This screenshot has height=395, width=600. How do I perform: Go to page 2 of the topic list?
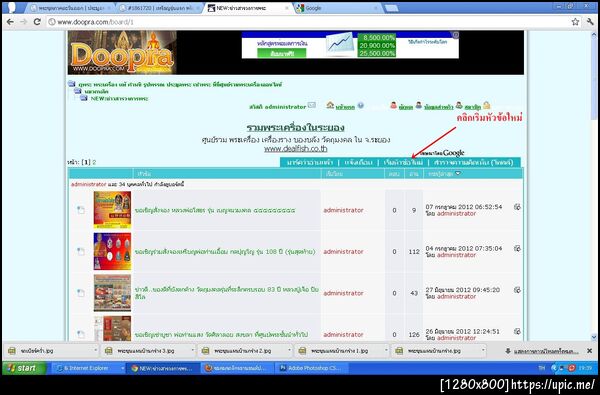(x=94, y=162)
